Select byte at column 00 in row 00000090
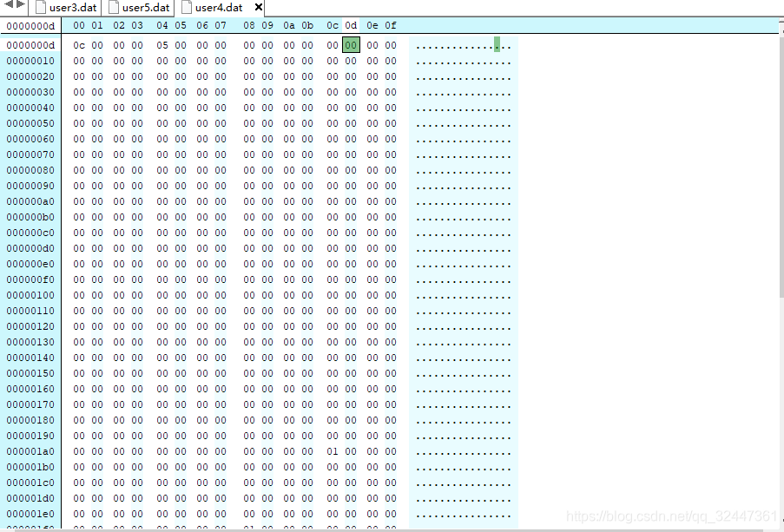This screenshot has height=532, width=784. [79, 186]
